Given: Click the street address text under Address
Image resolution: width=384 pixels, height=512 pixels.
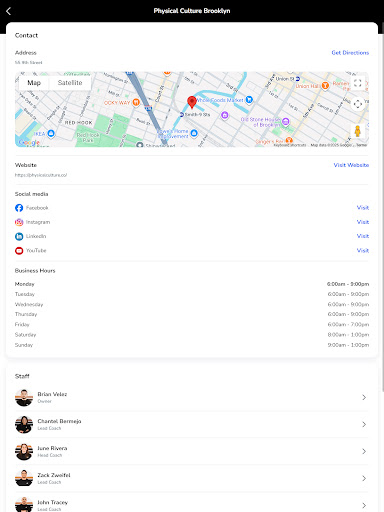Looking at the screenshot, I should tap(28, 62).
